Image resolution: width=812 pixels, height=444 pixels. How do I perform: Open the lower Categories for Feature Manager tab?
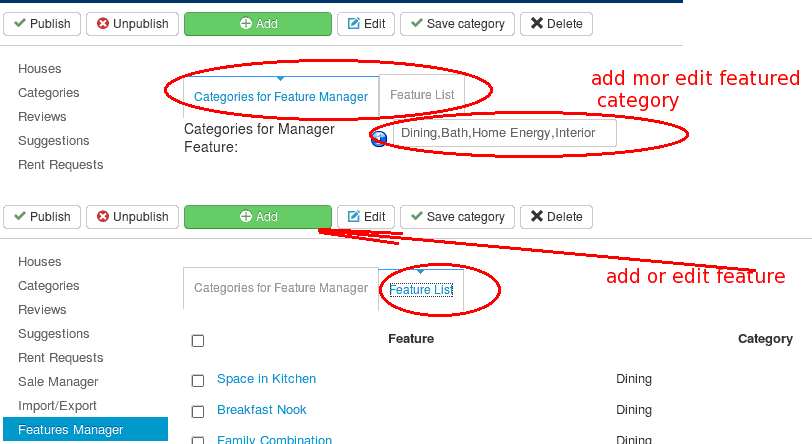281,288
